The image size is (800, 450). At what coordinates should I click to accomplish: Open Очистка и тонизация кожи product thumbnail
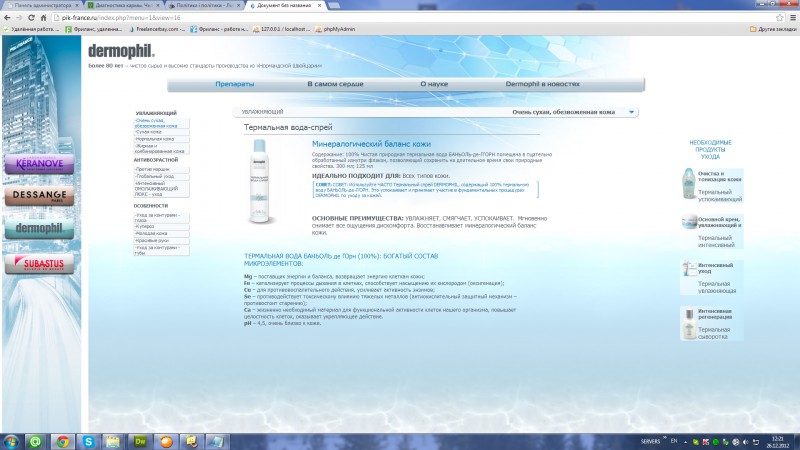[689, 184]
